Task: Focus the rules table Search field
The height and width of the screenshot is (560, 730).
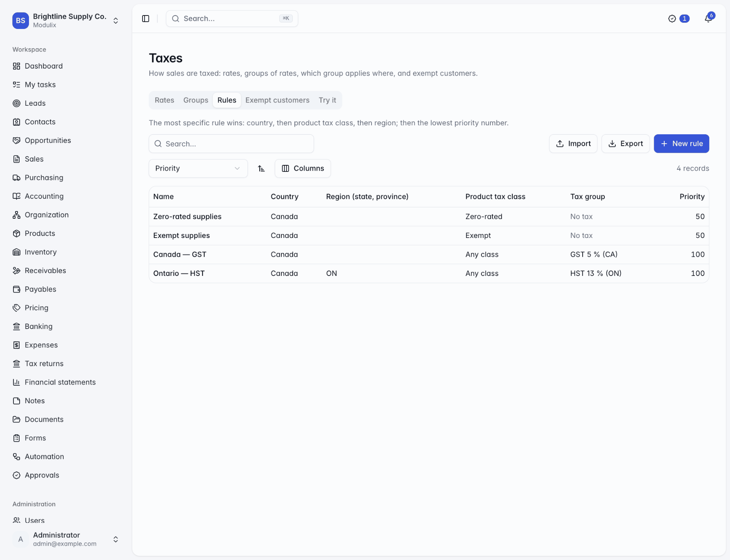Action: click(231, 144)
